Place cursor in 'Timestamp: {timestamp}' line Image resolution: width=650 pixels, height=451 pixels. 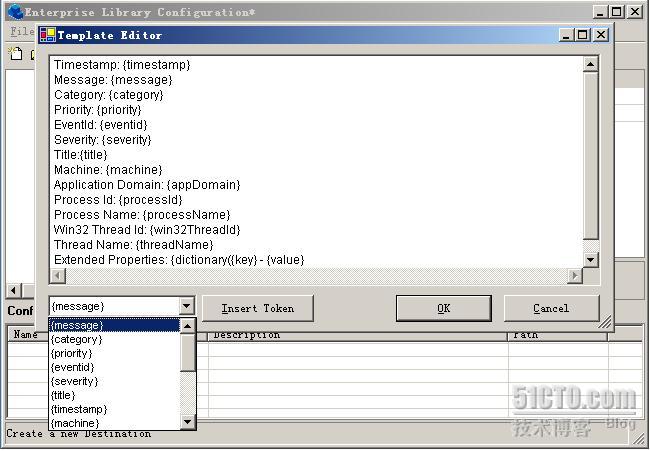(122, 65)
